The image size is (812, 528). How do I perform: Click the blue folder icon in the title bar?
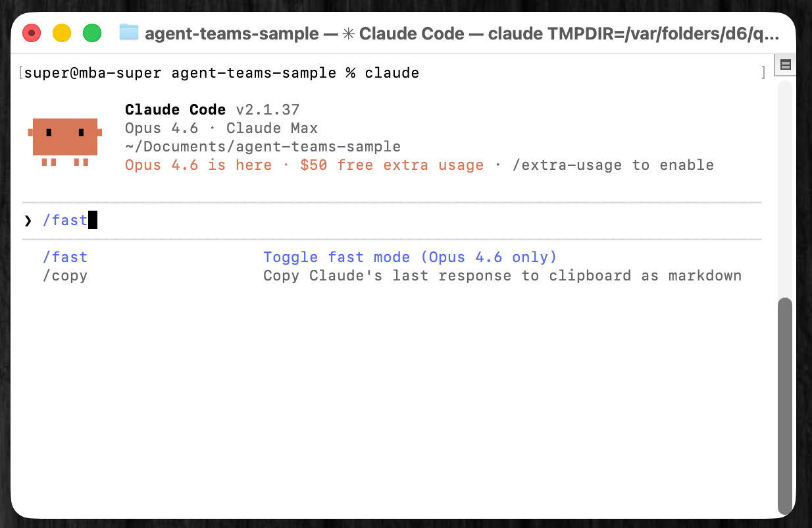click(x=129, y=32)
